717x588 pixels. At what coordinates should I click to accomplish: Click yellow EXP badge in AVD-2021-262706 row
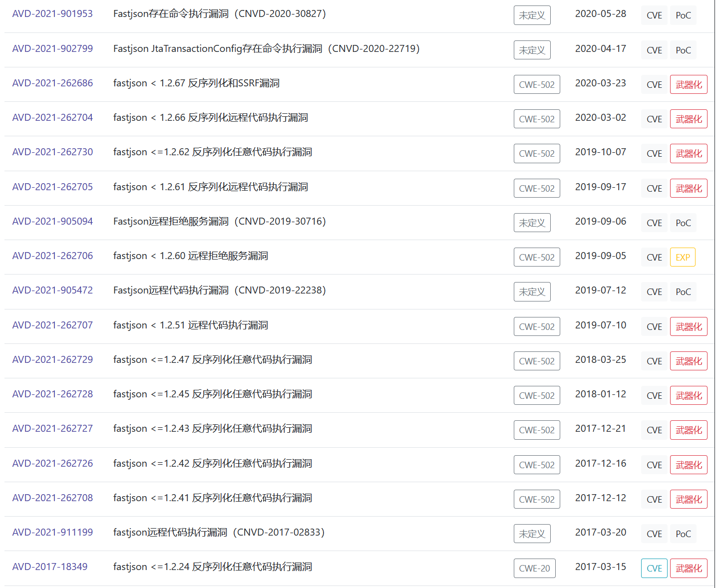[x=683, y=257]
